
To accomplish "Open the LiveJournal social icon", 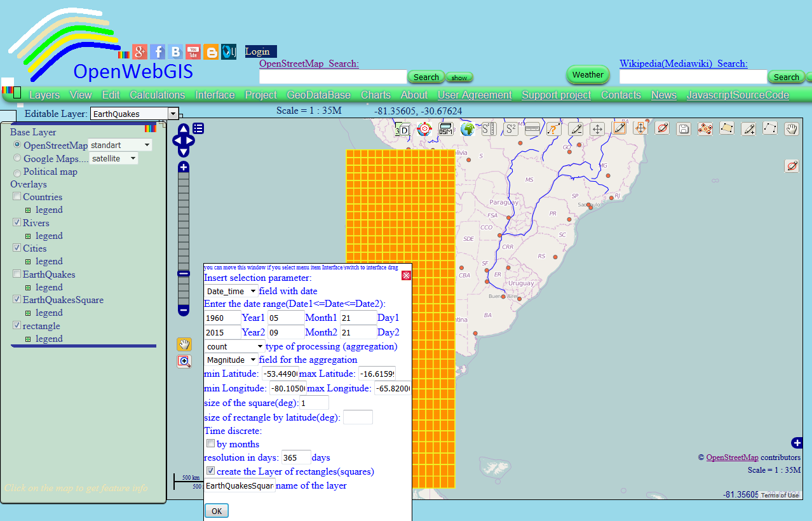I will point(229,52).
